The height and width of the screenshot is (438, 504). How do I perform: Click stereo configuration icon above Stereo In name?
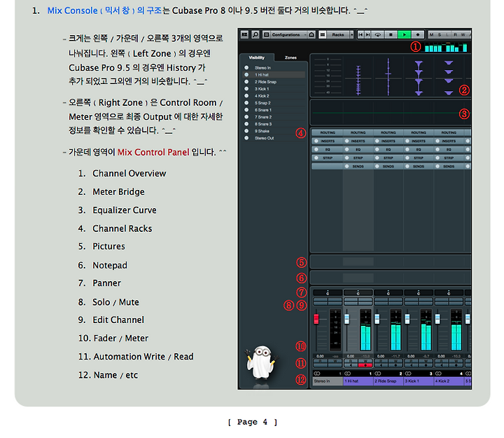(317, 374)
